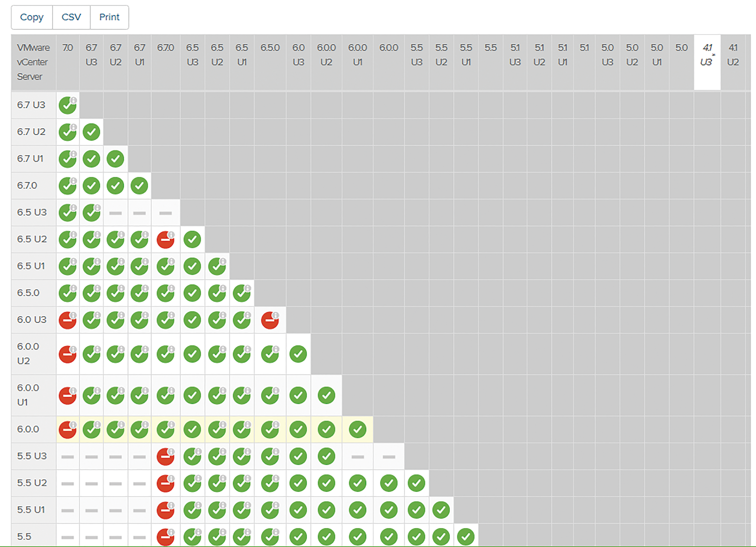The image size is (756, 547).
Task: Click red incompatible icon in 6.0.0 U1 row, 7.0 column
Action: [68, 396]
